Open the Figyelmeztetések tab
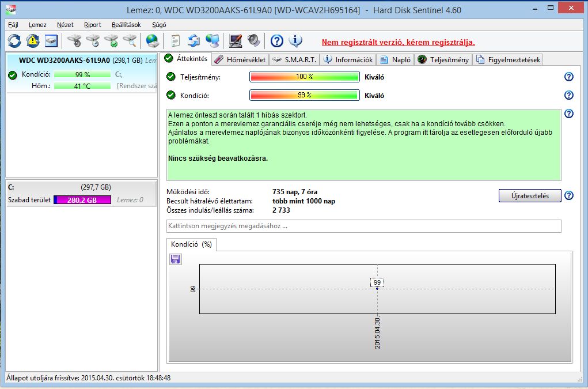 pos(508,59)
